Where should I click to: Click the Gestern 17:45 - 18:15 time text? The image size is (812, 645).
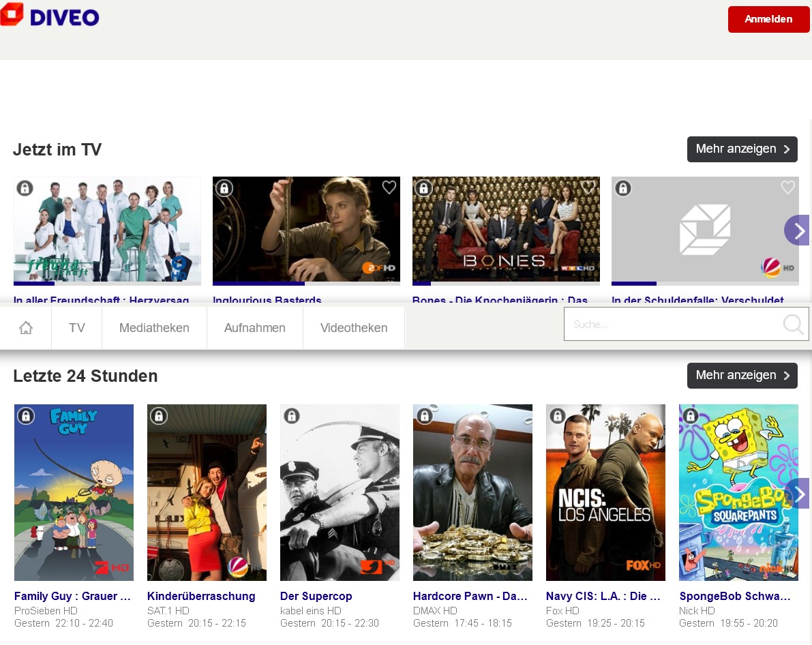coord(462,623)
